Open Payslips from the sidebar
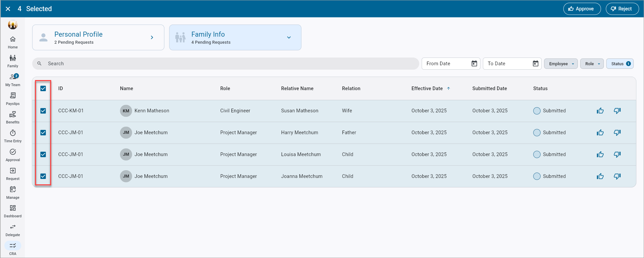The image size is (644, 258). (x=13, y=99)
